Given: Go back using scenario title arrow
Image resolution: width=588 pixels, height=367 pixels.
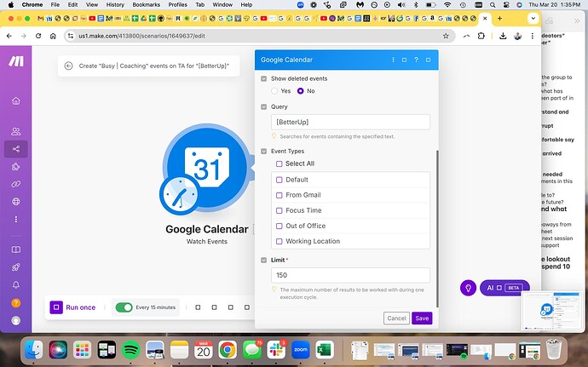Looking at the screenshot, I should tap(68, 66).
